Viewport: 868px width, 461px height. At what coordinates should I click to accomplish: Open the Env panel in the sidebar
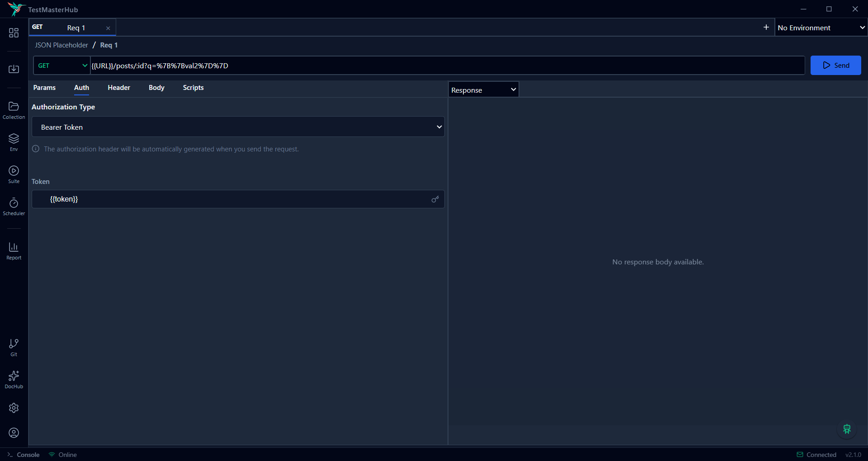pos(14,141)
